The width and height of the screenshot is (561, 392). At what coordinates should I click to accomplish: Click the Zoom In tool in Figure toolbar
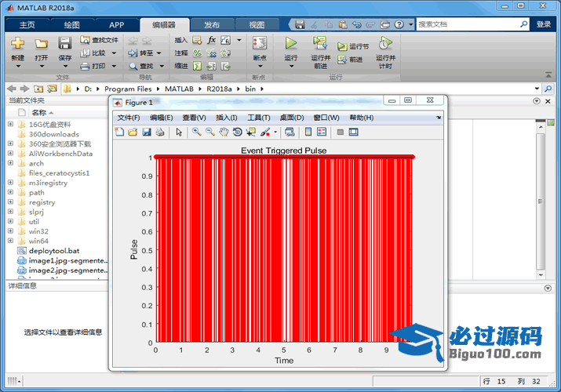point(197,132)
